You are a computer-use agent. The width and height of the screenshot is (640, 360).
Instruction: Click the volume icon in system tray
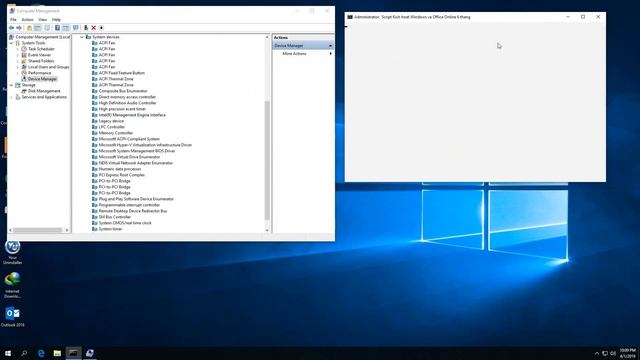[613, 353]
